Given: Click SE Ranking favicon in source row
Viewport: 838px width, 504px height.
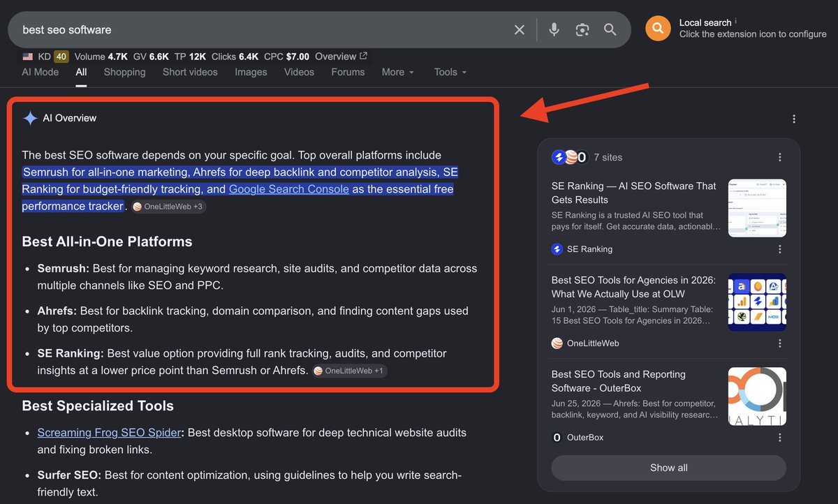Looking at the screenshot, I should 557,249.
